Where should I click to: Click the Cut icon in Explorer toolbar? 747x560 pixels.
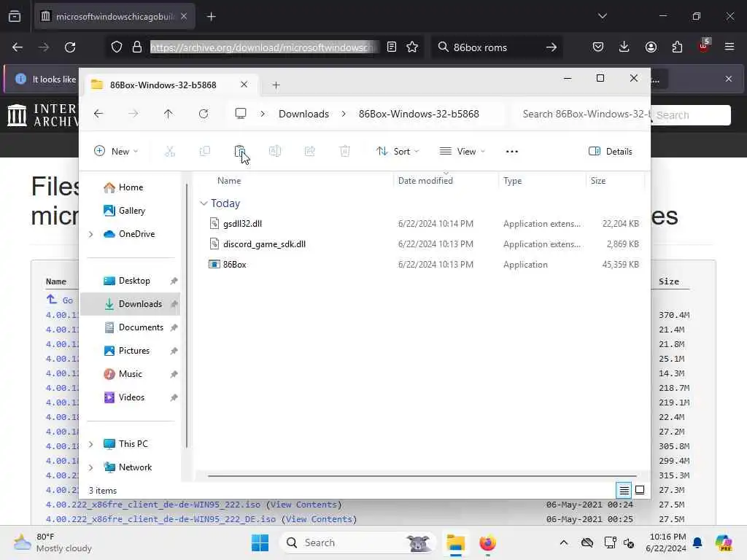coord(169,152)
